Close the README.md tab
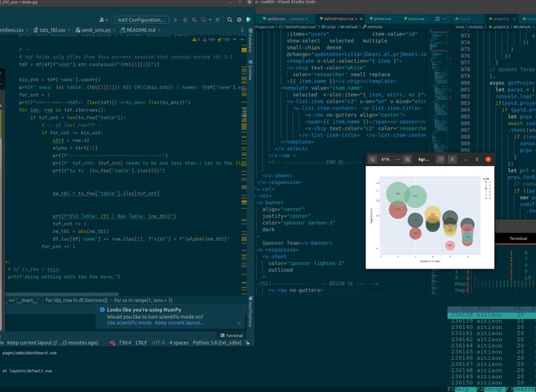 point(159,30)
